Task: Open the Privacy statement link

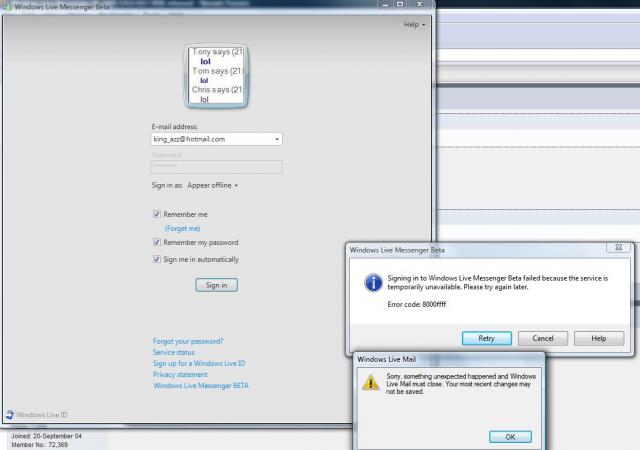Action: (180, 374)
